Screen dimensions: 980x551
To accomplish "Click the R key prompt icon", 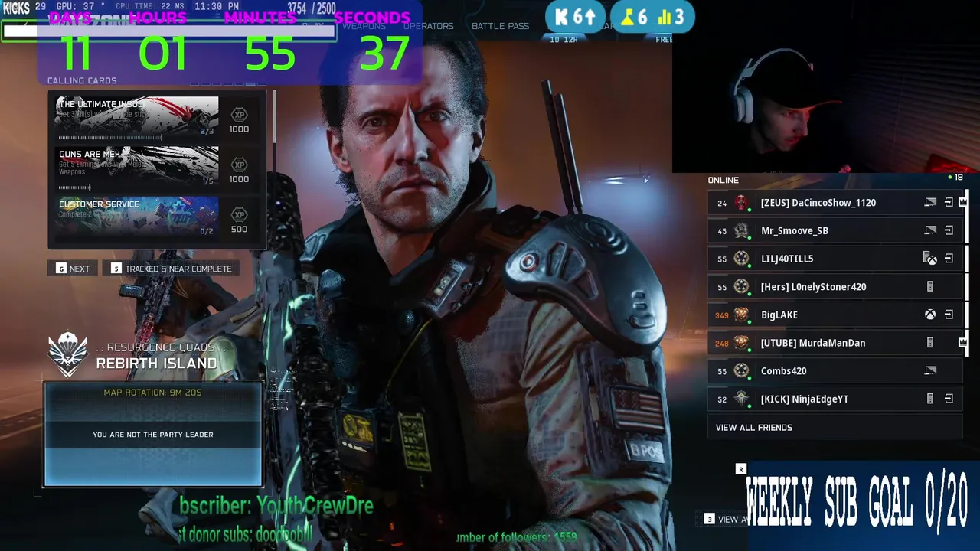I will (x=740, y=469).
